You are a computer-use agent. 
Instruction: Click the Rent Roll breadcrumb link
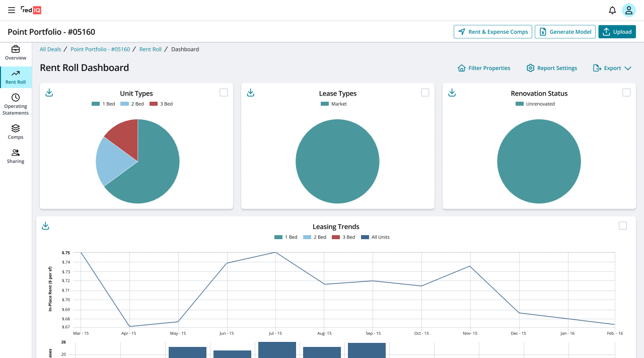click(x=151, y=49)
